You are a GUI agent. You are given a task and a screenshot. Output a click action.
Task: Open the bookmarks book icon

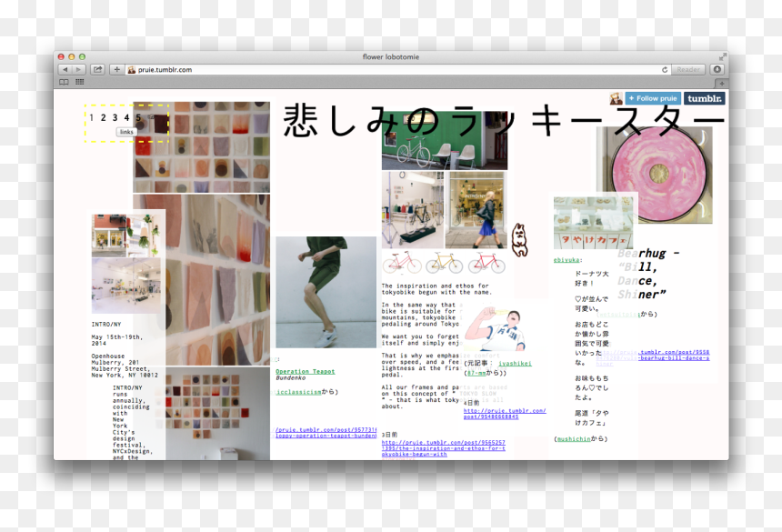point(64,82)
